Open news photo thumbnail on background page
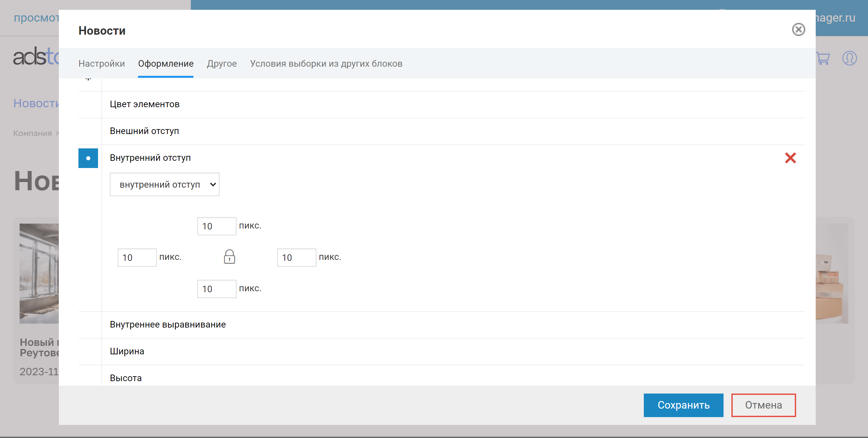 pos(39,274)
